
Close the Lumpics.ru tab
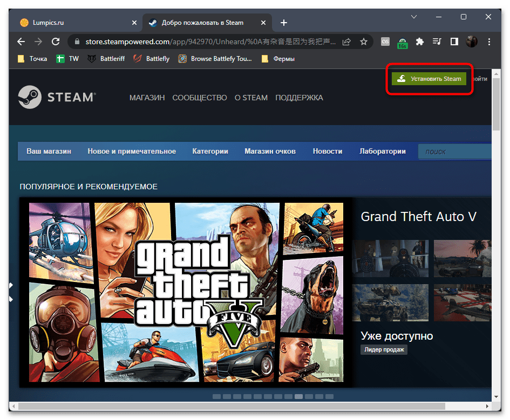point(134,23)
